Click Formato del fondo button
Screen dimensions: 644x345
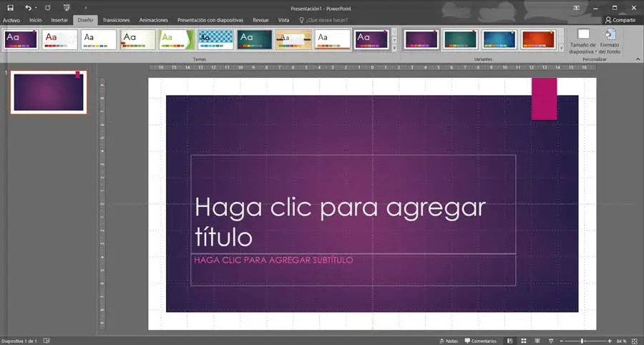(x=610, y=42)
